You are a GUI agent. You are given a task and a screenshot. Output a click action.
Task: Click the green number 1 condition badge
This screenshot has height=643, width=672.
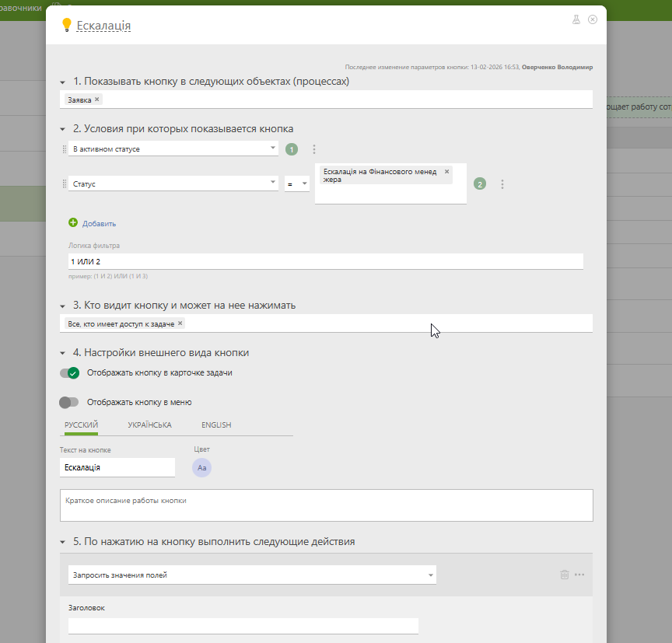[x=292, y=149]
